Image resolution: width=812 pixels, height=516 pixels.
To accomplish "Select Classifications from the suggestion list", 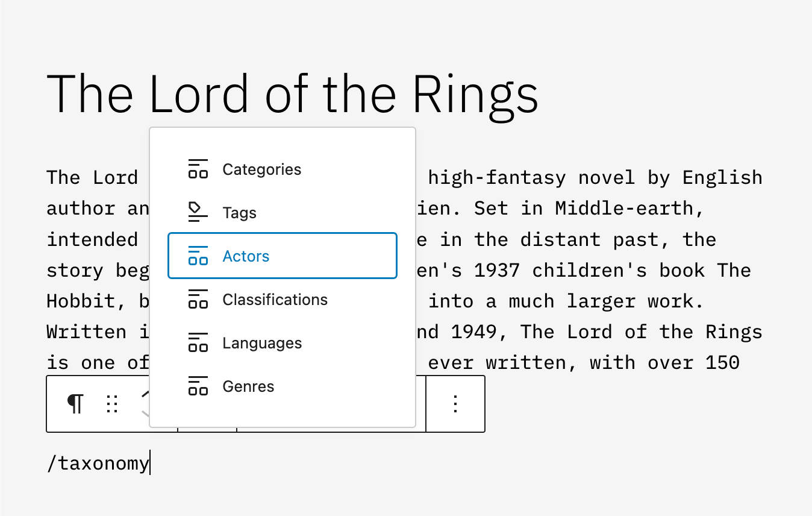I will click(275, 300).
